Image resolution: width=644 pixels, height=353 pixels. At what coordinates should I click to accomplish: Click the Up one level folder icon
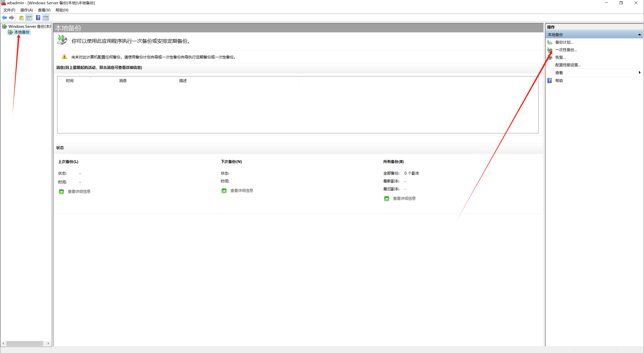21,18
